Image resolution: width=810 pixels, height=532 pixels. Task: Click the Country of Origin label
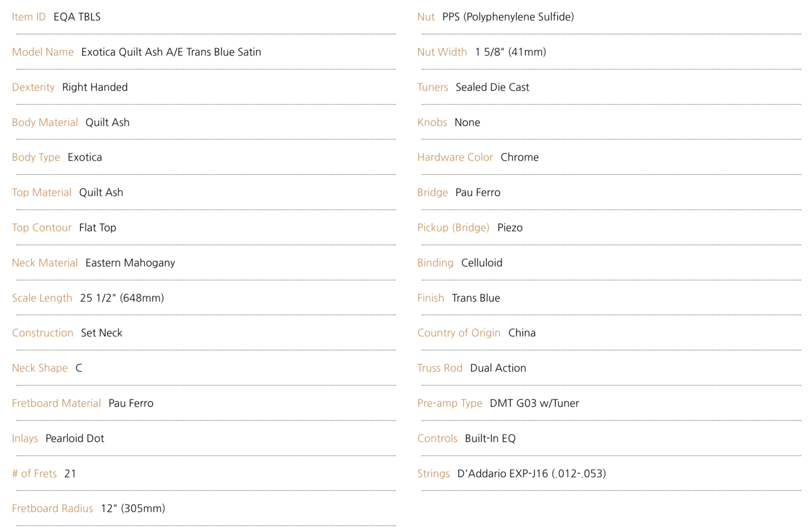pos(459,333)
